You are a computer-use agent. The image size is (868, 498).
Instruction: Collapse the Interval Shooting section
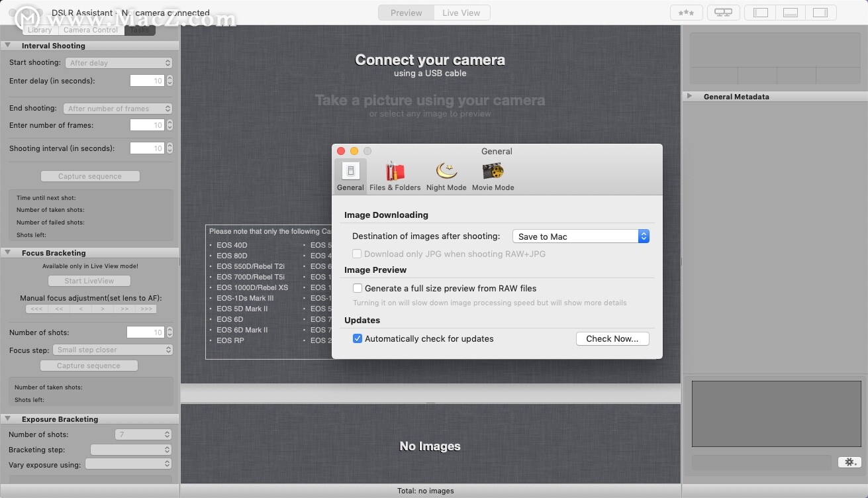pyautogui.click(x=7, y=46)
